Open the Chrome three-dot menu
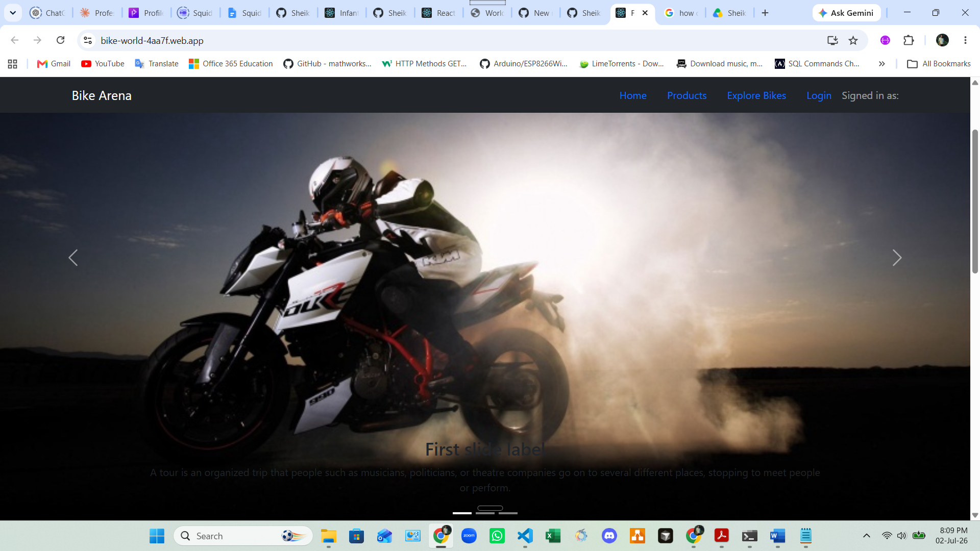The width and height of the screenshot is (980, 551). [965, 40]
